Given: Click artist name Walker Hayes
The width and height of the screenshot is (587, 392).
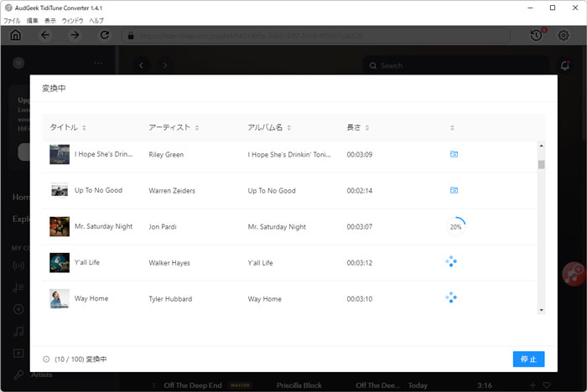Looking at the screenshot, I should tap(169, 263).
